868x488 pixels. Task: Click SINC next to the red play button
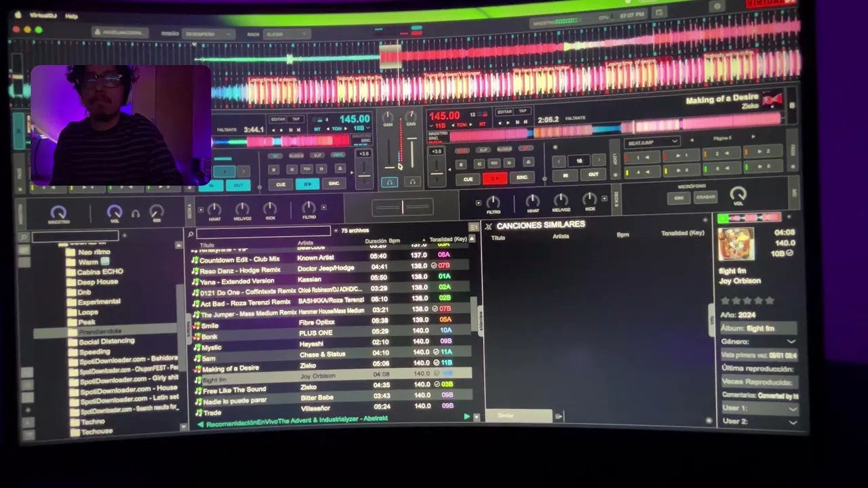pos(521,178)
